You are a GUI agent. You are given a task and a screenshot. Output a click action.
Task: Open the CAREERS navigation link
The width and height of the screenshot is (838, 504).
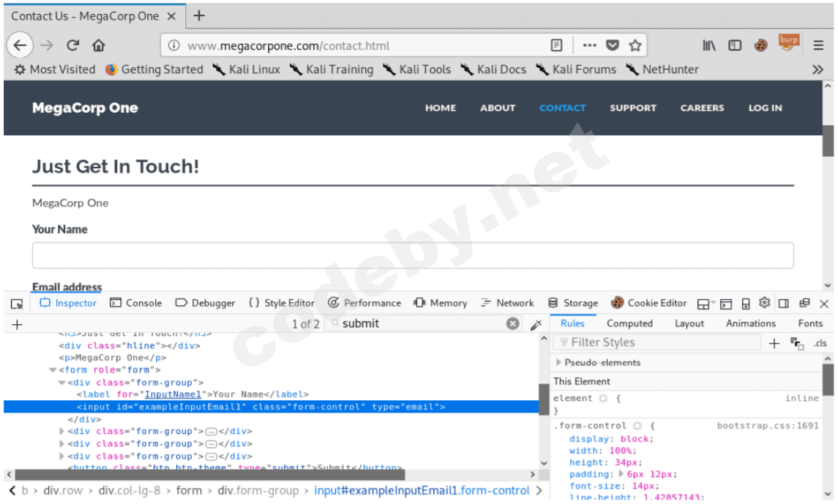tap(702, 108)
